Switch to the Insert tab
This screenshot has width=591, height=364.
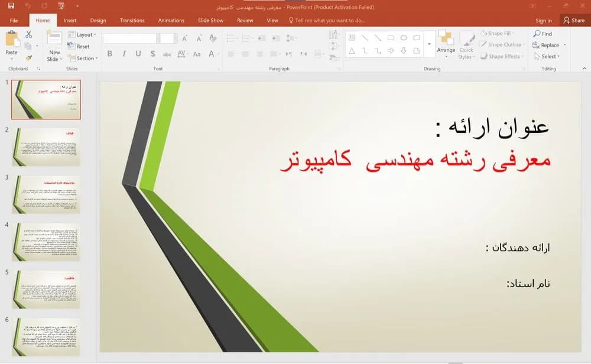click(x=70, y=20)
